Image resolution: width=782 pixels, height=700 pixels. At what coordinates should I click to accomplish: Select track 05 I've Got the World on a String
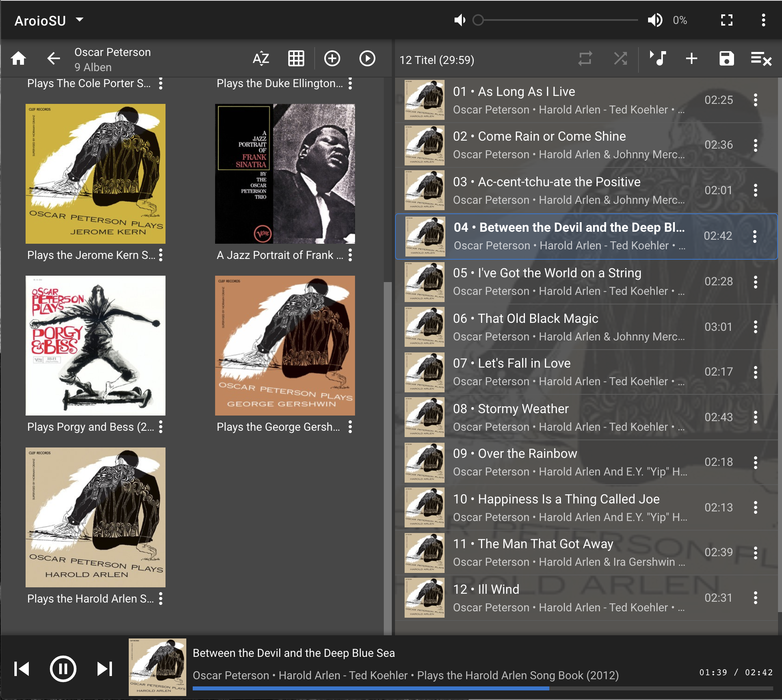point(586,282)
